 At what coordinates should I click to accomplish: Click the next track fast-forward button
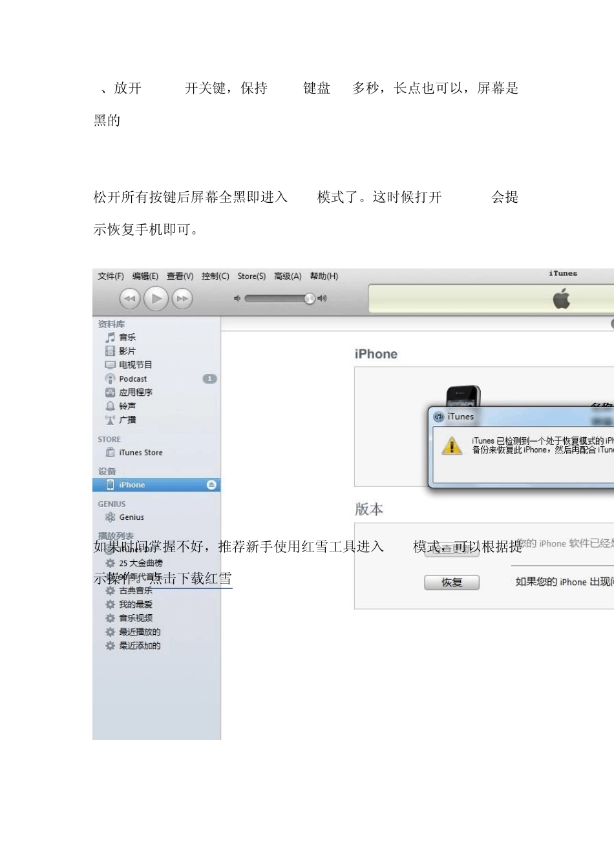pyautogui.click(x=182, y=298)
